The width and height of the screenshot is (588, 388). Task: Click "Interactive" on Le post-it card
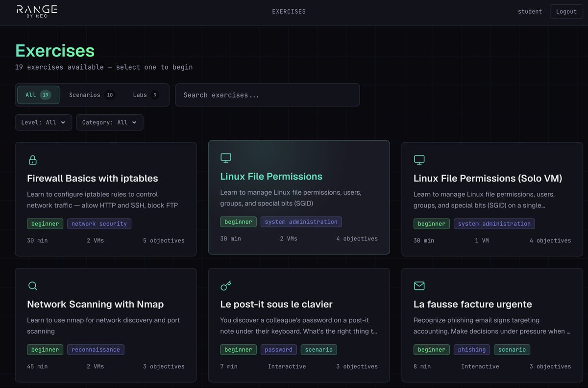coord(287,366)
